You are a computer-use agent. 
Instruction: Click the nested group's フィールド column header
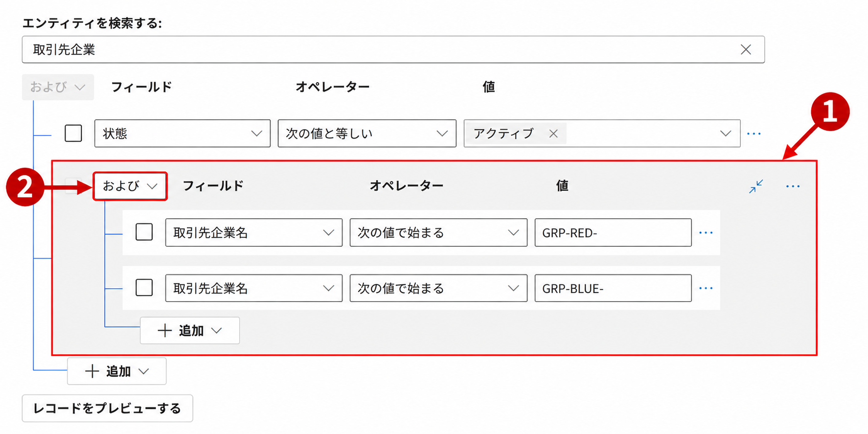213,186
